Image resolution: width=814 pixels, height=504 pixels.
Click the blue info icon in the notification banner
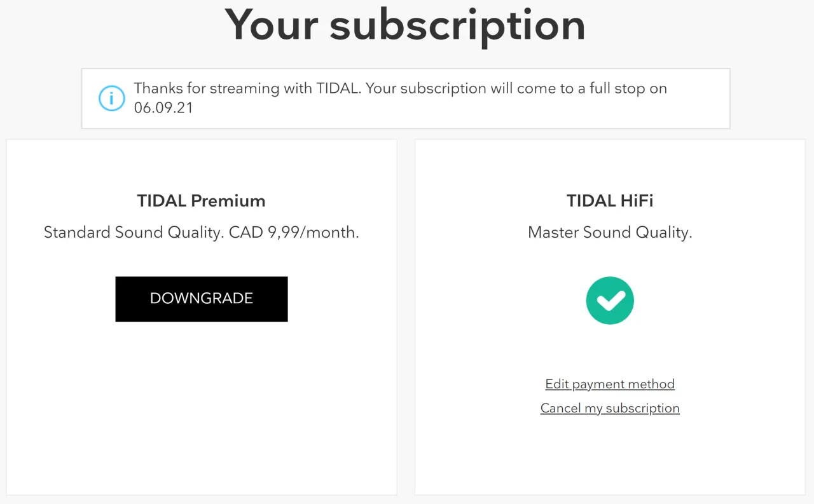pos(112,99)
